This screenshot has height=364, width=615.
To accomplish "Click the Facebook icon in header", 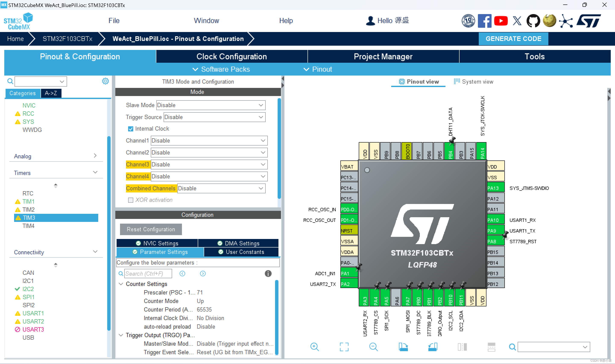I will (485, 21).
